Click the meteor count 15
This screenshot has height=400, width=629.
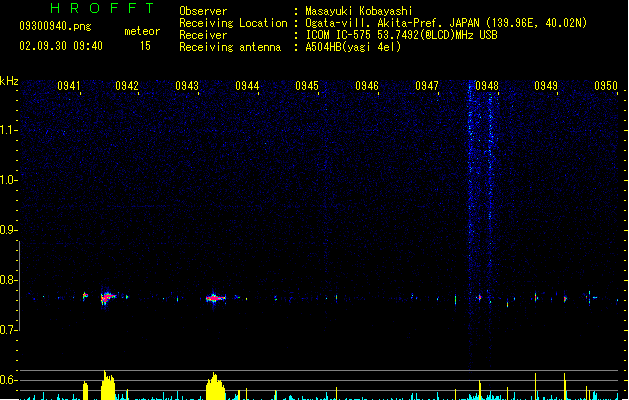coord(145,46)
